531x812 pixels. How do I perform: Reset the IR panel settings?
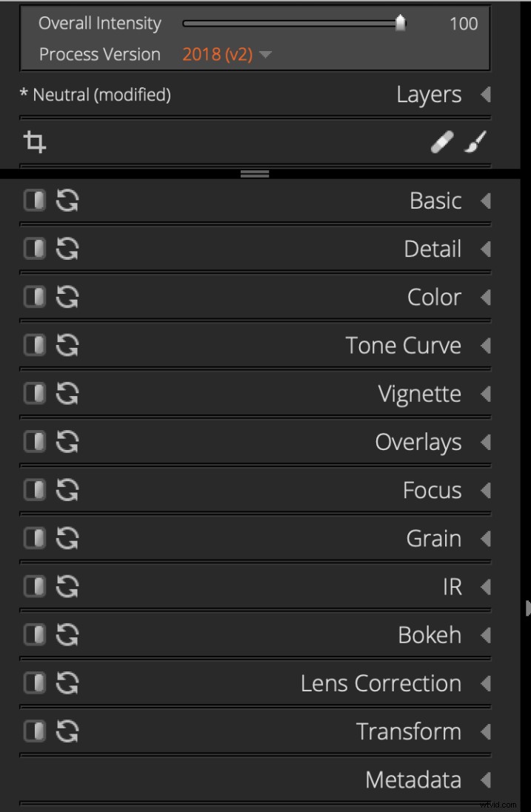click(67, 586)
